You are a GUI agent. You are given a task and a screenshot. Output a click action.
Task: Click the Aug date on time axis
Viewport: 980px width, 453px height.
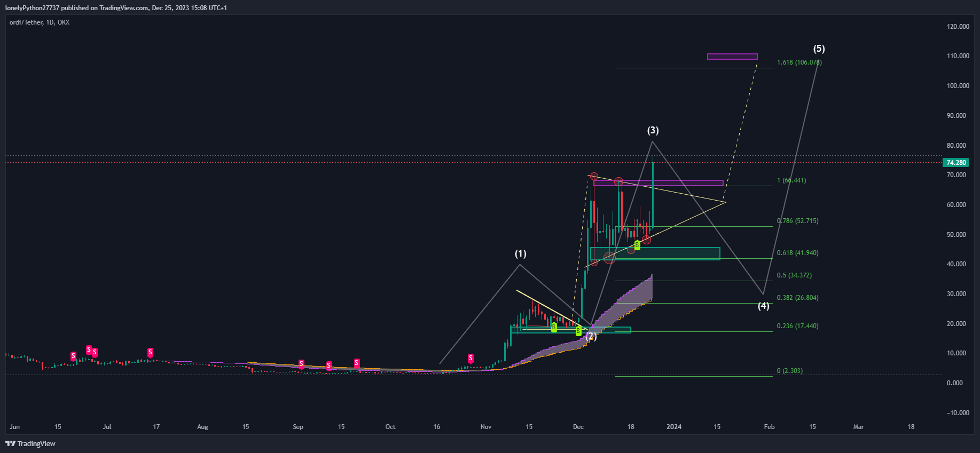(202, 427)
